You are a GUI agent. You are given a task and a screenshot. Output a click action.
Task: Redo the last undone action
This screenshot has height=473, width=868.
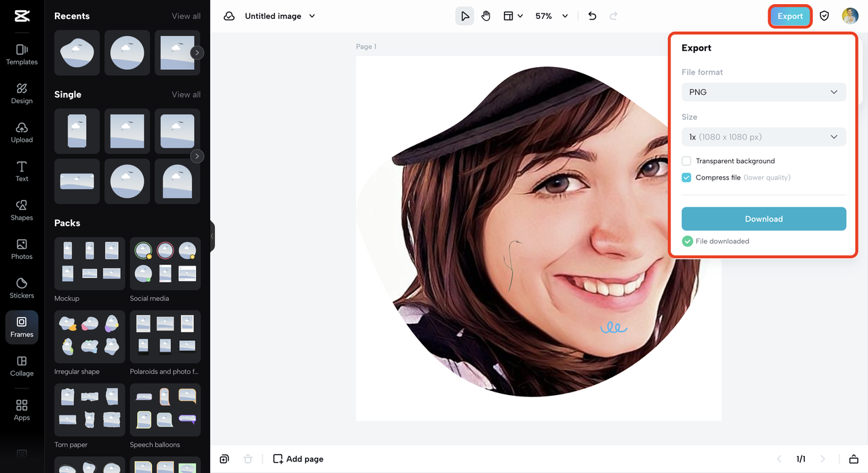tap(614, 16)
